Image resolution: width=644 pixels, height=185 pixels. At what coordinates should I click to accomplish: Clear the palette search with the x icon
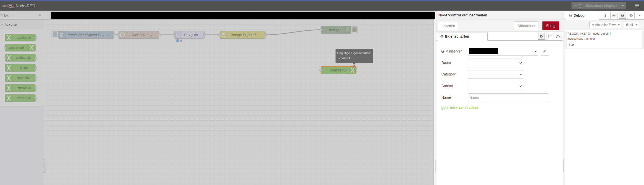click(40, 15)
